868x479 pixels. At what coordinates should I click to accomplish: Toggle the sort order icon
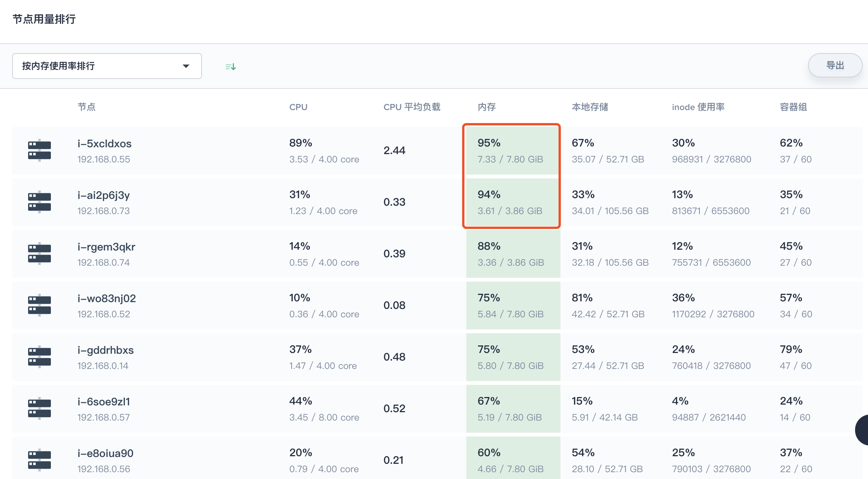[230, 67]
